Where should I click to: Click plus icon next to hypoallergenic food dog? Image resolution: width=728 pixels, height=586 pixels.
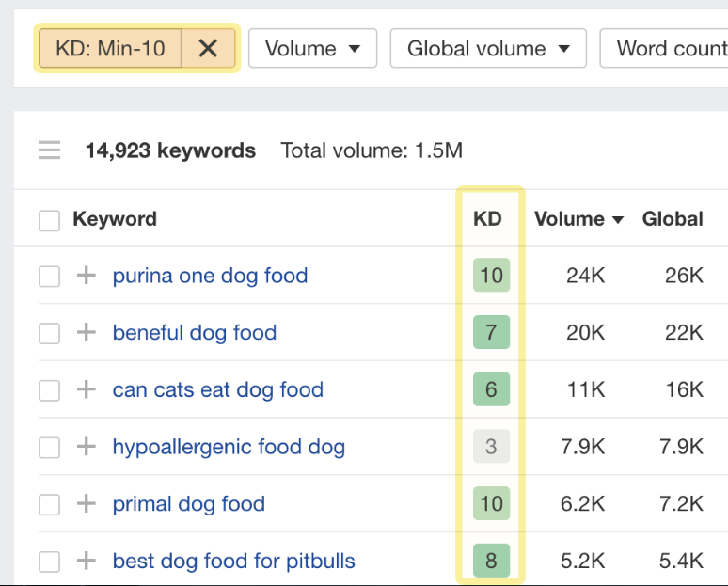(87, 447)
